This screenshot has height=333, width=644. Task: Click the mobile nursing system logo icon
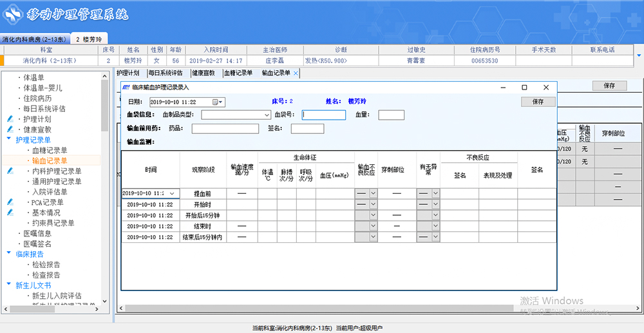click(x=12, y=16)
